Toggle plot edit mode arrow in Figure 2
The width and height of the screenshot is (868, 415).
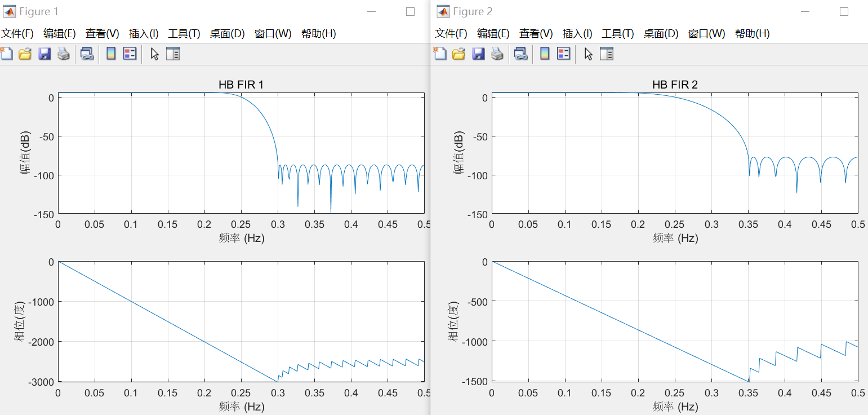[x=587, y=54]
